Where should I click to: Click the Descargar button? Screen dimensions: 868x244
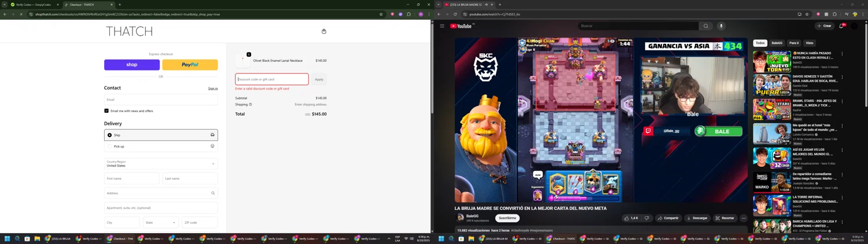click(697, 218)
